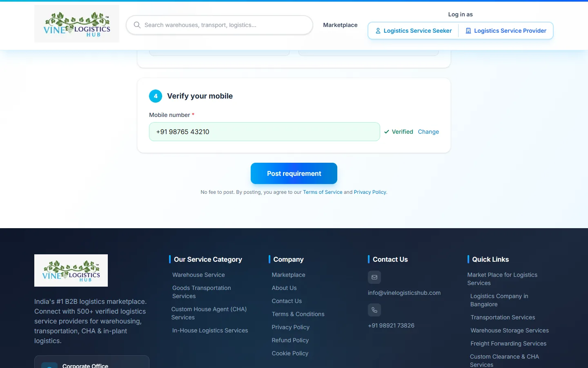Viewport: 588px width, 368px height.
Task: Click the Change mobile number link
Action: (x=428, y=132)
